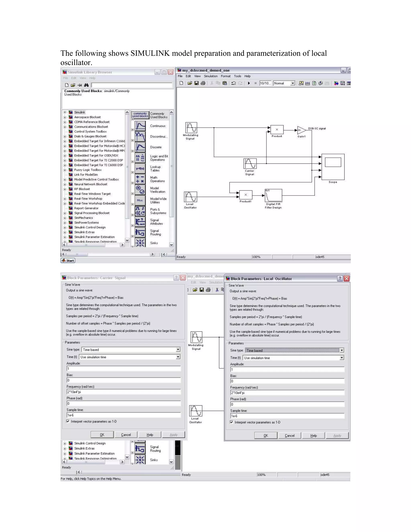This screenshot has width=411, height=532.
Task: Toggle Interpret vector parameters in Local Oscillator
Action: (x=232, y=422)
